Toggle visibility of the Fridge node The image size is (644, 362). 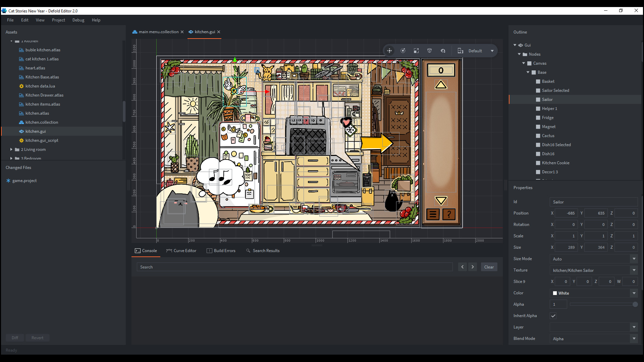point(538,117)
